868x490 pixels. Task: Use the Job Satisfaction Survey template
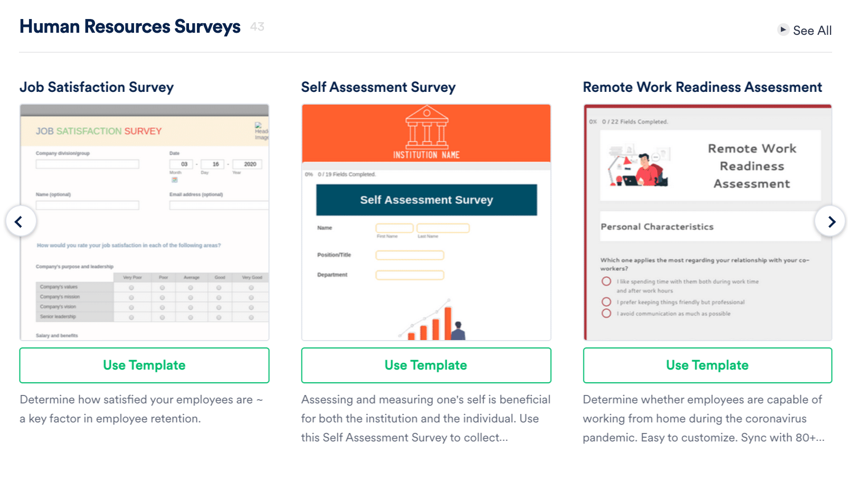point(144,365)
